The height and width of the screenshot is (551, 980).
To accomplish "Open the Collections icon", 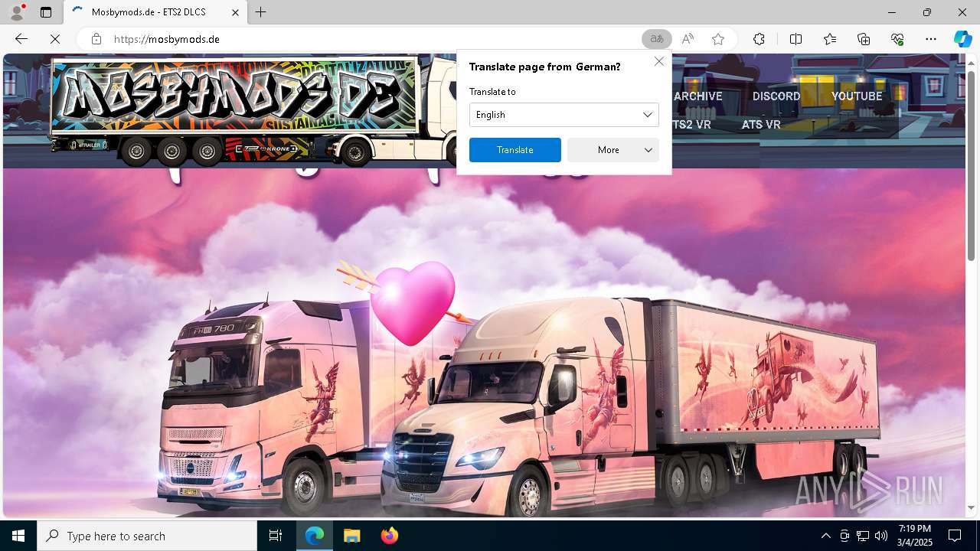I will coord(864,39).
